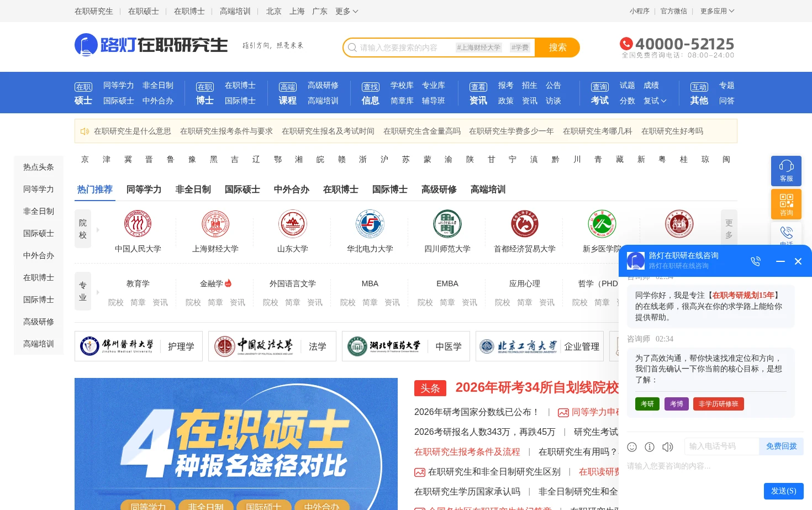Expand the 专业 row arrow
812x510 pixels.
(x=98, y=292)
